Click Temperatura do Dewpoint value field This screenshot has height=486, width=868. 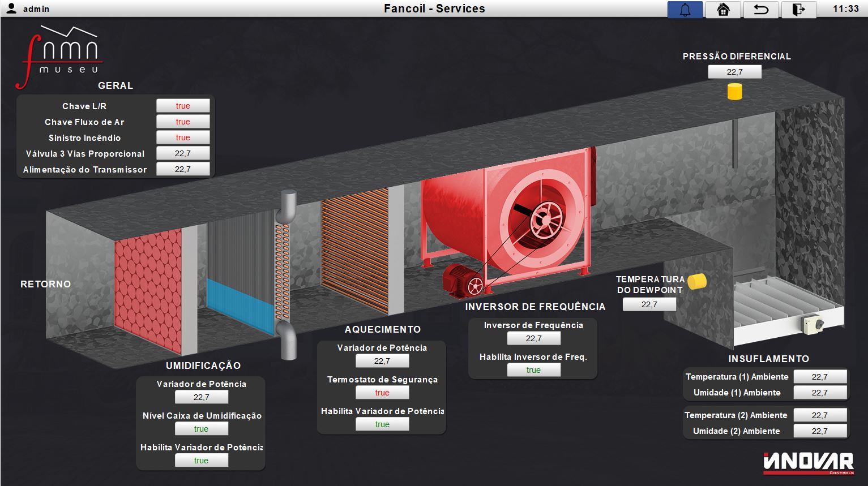click(649, 304)
